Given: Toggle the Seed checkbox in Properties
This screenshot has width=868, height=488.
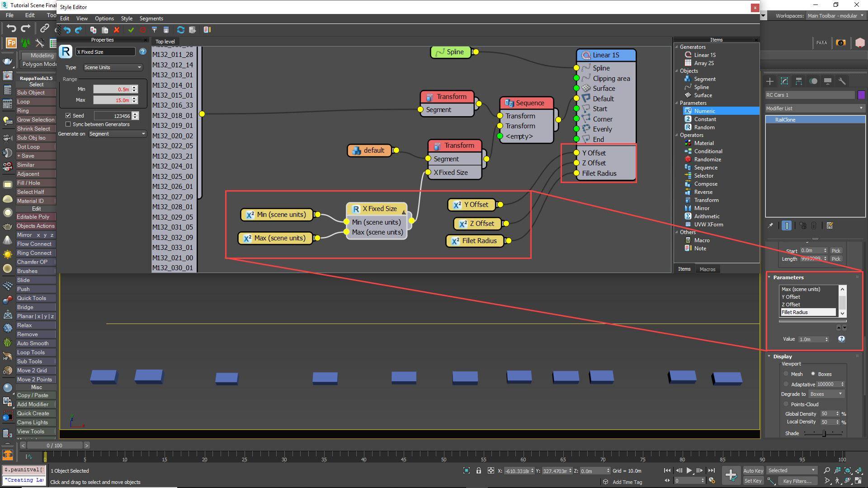Looking at the screenshot, I should [68, 115].
